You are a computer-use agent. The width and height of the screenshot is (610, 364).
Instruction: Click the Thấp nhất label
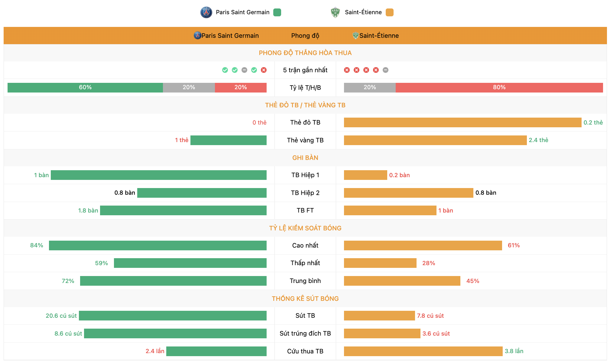pos(305,263)
